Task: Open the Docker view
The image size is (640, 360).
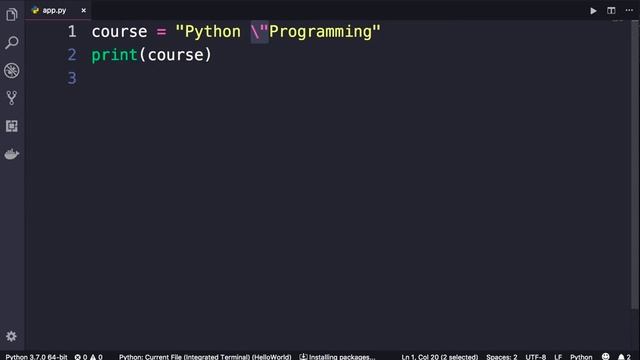Action: click(11, 154)
